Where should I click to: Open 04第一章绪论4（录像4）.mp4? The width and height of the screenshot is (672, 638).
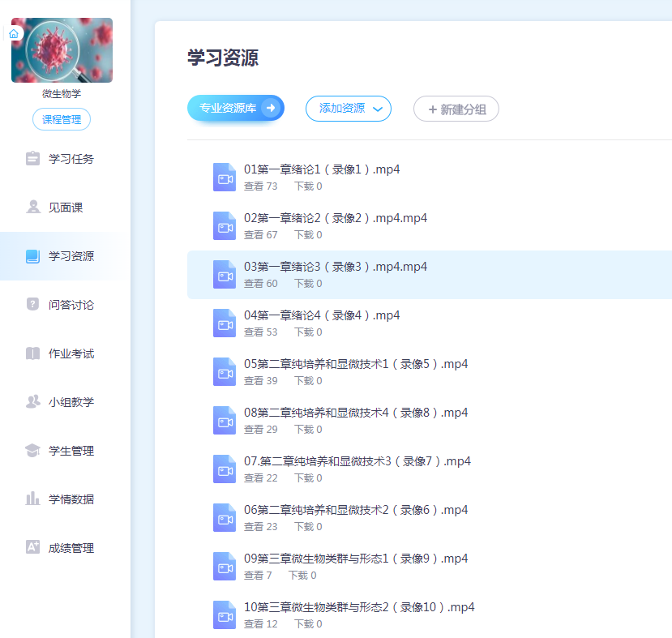point(322,315)
